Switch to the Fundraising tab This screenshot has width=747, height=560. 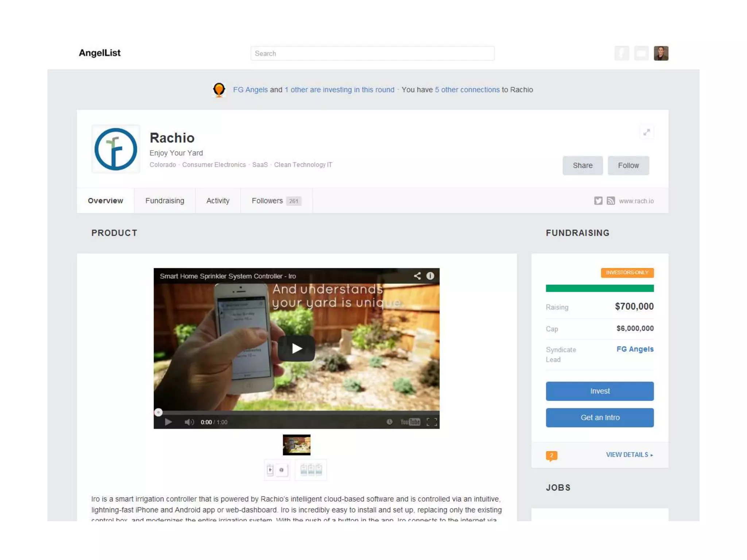[165, 201]
